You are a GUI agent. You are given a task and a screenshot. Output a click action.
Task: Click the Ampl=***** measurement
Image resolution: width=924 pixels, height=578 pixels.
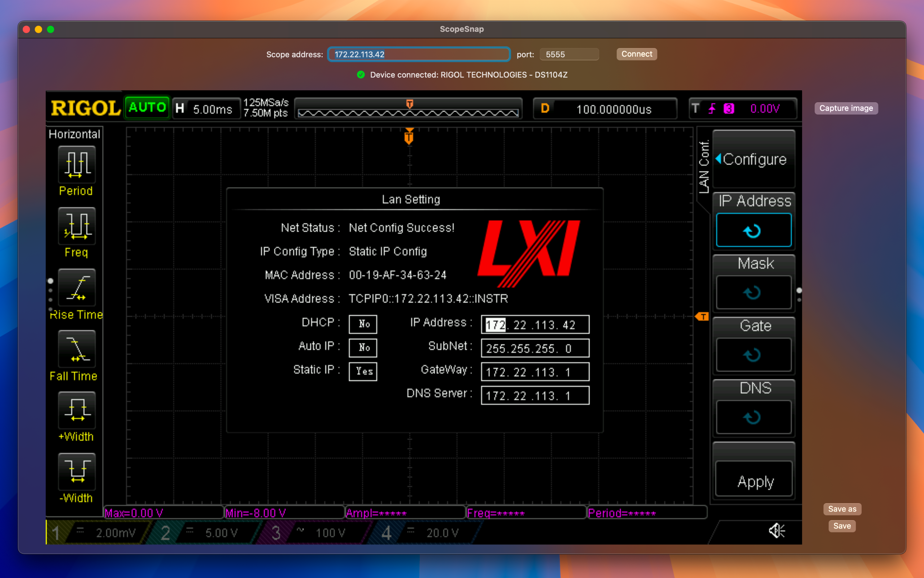tap(405, 513)
